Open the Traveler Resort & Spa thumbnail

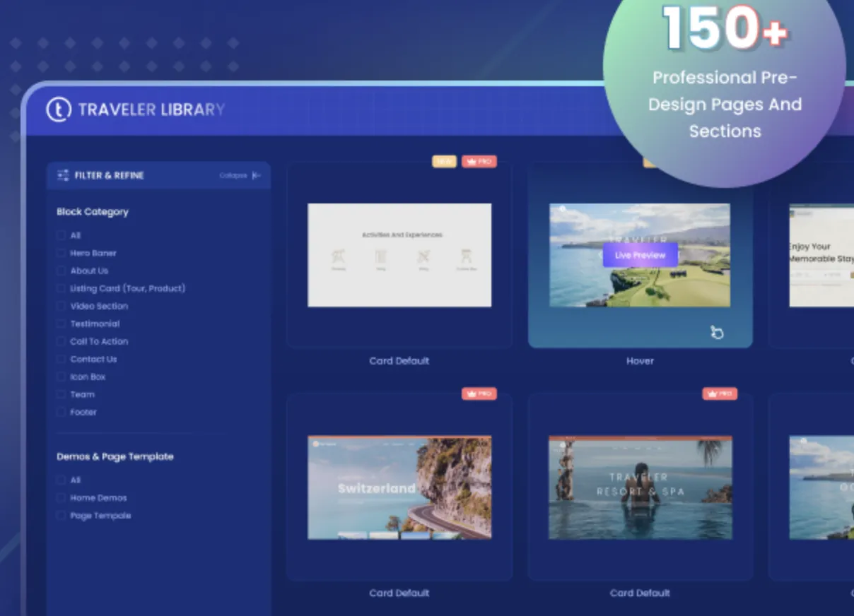640,487
